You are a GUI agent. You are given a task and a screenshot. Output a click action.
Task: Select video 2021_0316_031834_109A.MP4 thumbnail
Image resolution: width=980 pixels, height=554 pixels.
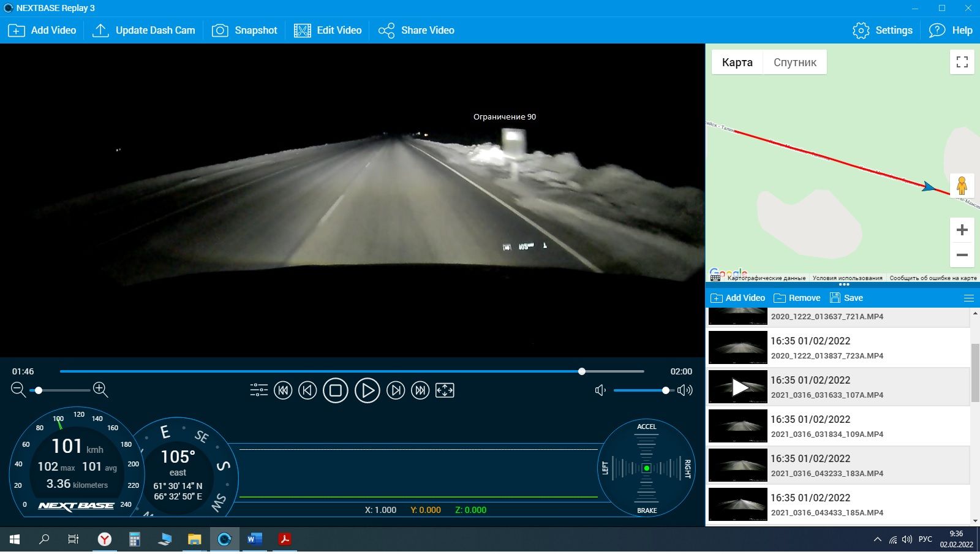click(x=737, y=426)
